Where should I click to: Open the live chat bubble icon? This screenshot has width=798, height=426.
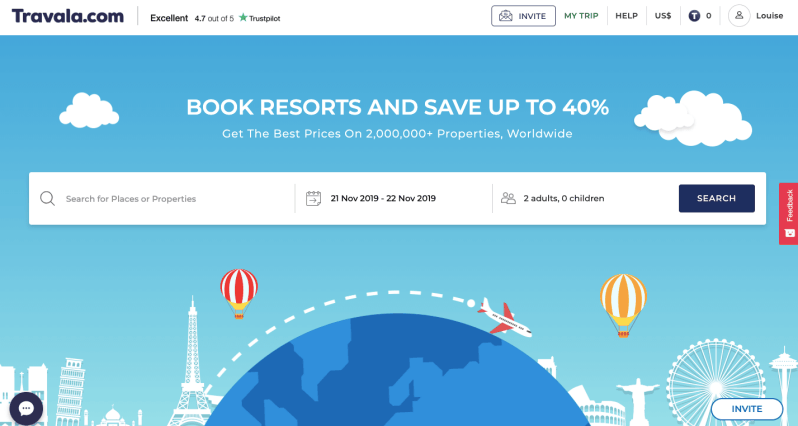[26, 409]
